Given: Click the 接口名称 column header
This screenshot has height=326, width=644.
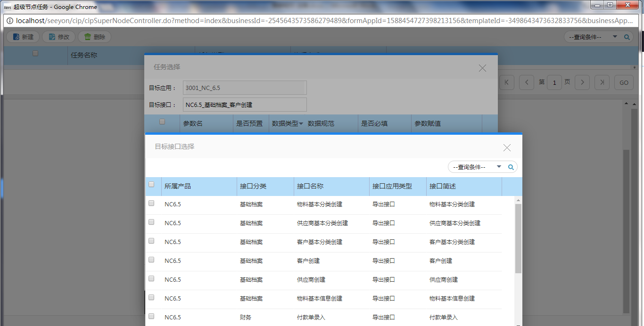Looking at the screenshot, I should tap(310, 187).
